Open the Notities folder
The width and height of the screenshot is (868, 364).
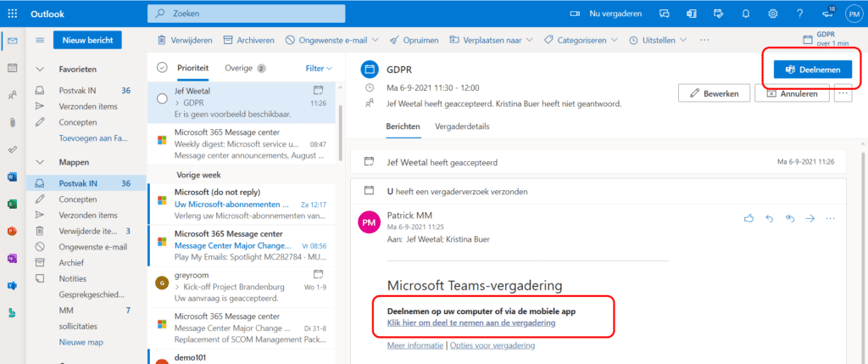pyautogui.click(x=86, y=278)
